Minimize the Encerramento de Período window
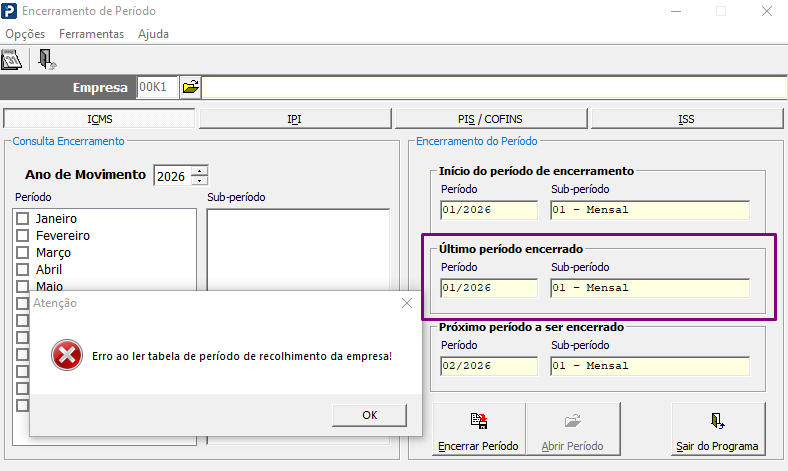This screenshot has width=788, height=471. 676,11
